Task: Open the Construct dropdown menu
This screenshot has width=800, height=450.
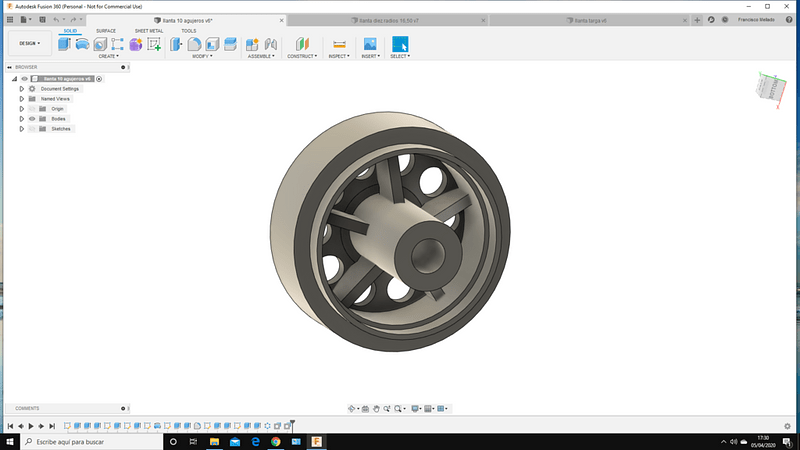Action: point(302,56)
